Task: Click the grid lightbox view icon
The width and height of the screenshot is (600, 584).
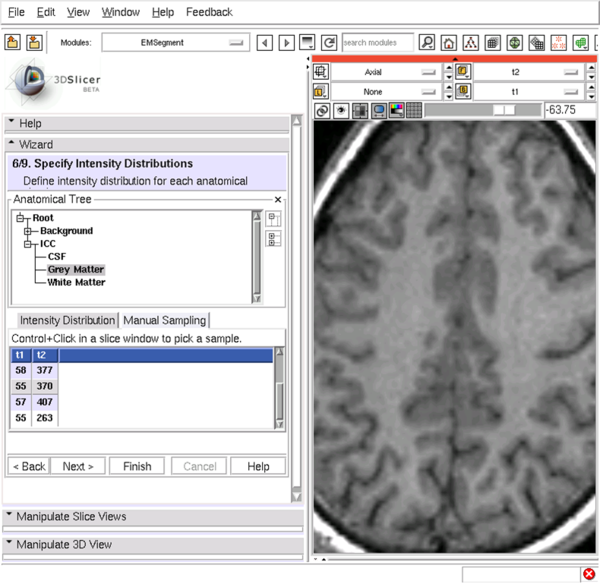Action: pos(413,110)
